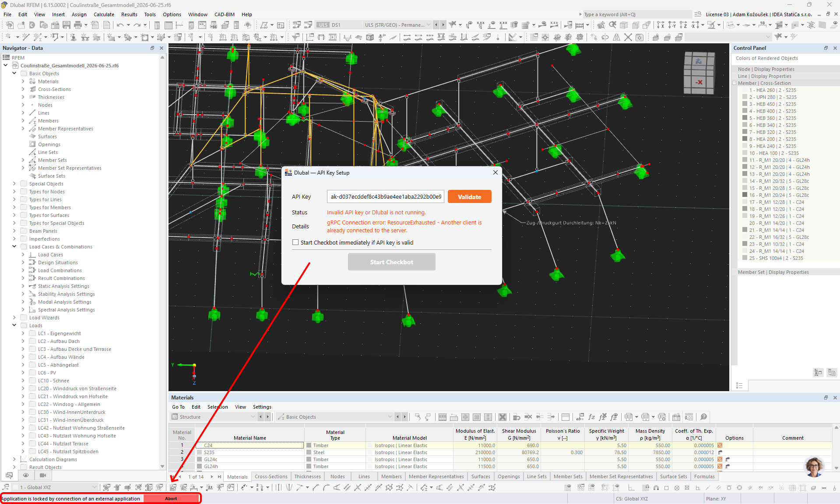Click Node | Display Properties header
The height and width of the screenshot is (504, 840).
(x=766, y=69)
